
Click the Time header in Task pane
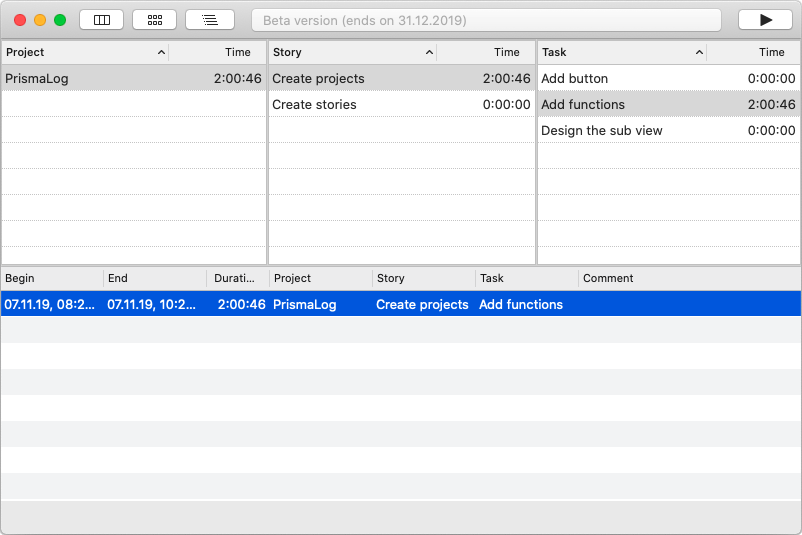771,52
